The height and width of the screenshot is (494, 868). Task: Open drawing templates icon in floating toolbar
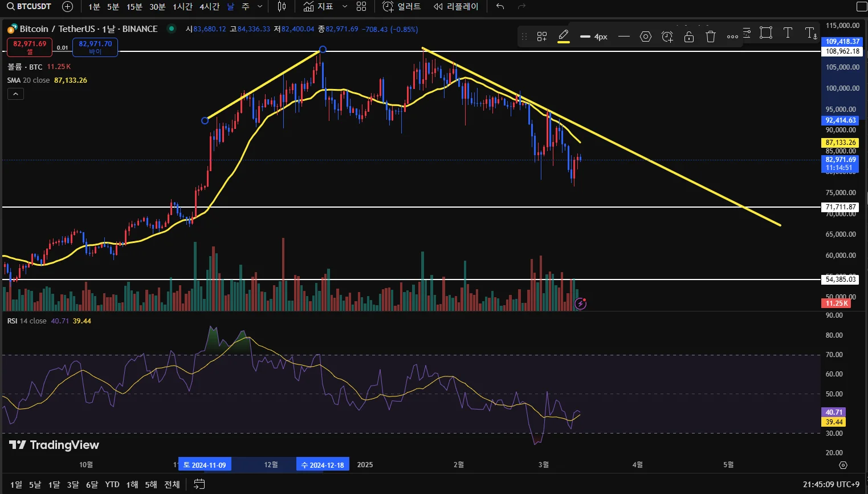[542, 37]
